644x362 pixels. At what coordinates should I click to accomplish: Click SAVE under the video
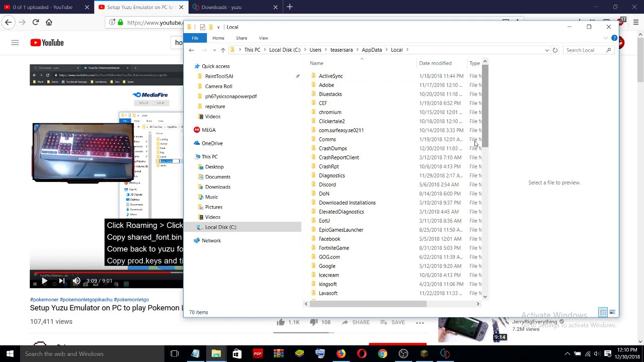click(391, 322)
